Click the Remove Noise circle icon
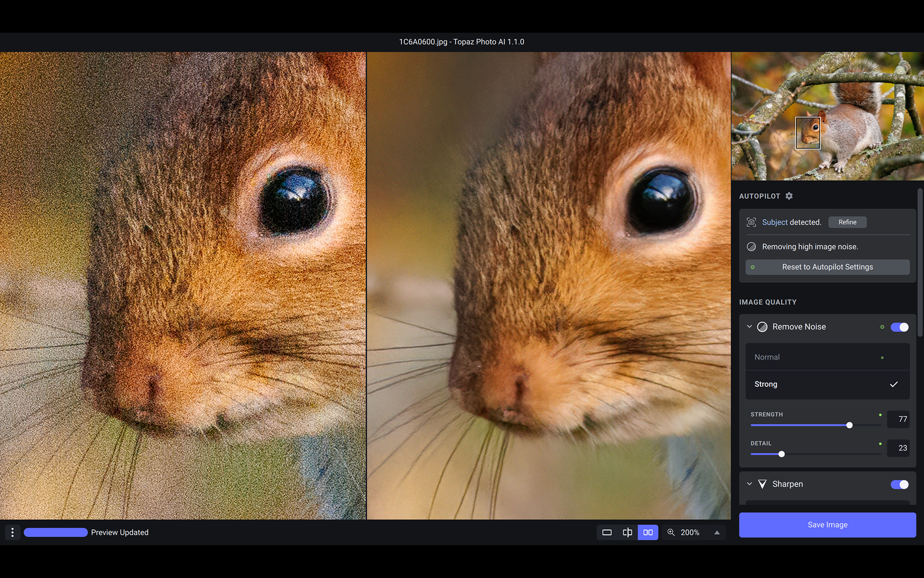 click(x=762, y=327)
